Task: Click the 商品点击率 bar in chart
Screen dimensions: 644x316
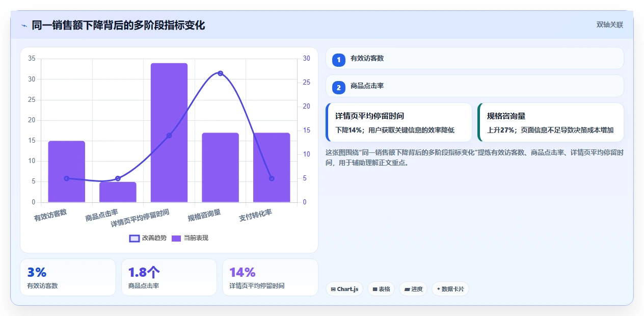Action: [118, 192]
